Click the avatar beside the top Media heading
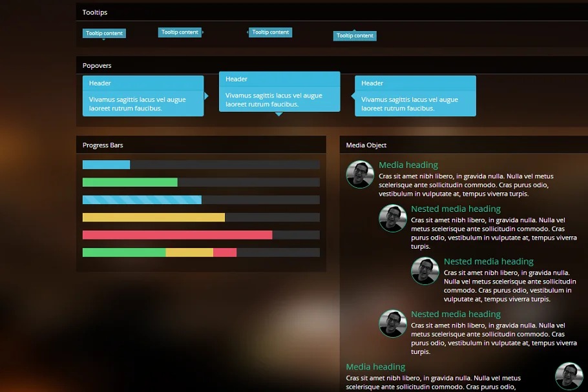This screenshot has height=392, width=588. 360,174
